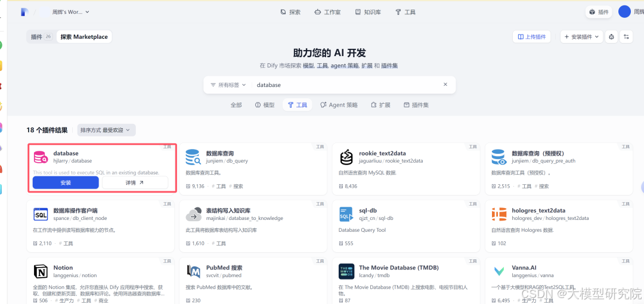The width and height of the screenshot is (644, 304).
Task: Open the Notion plugin title
Action: pyautogui.click(x=63, y=268)
